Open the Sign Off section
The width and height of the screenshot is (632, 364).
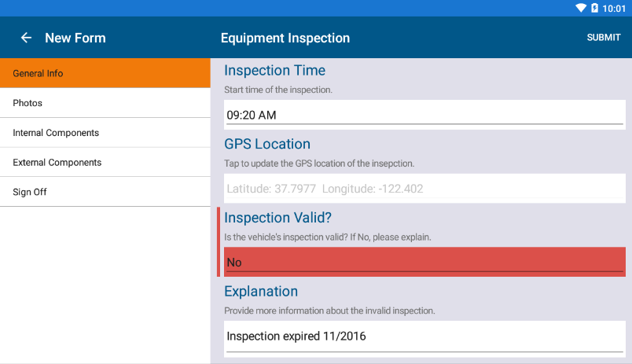click(x=105, y=192)
